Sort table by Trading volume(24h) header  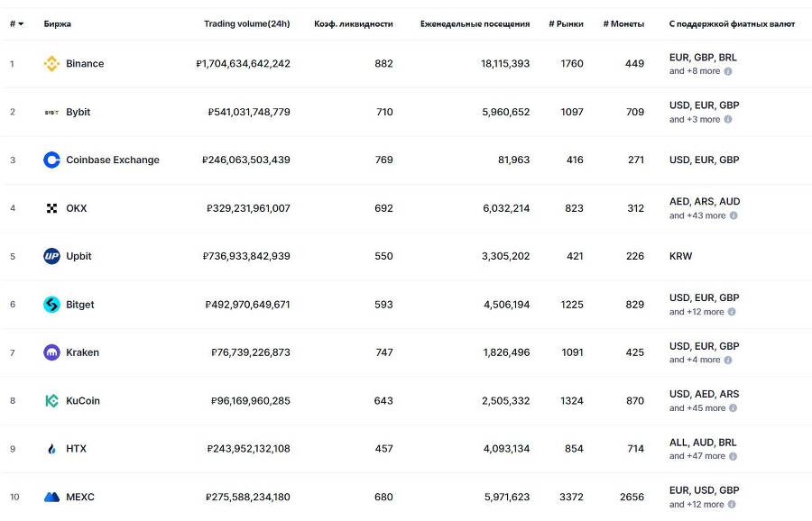click(246, 23)
